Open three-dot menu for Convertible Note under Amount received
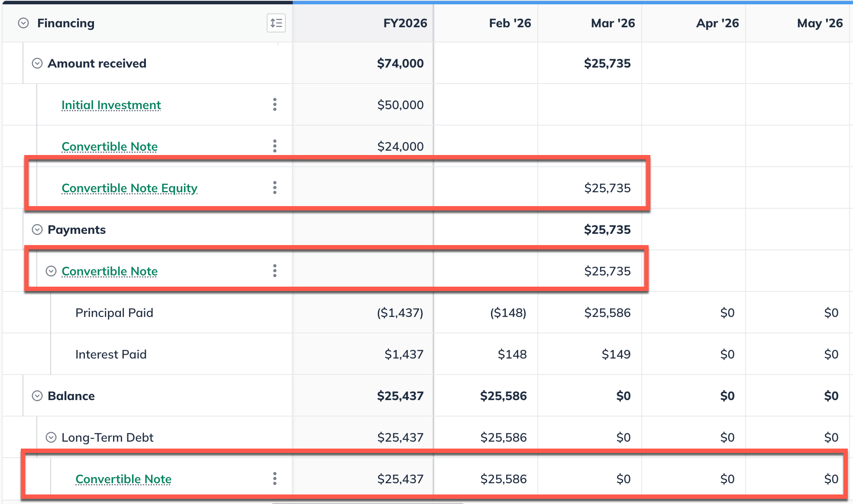This screenshot has width=853, height=504. [275, 146]
